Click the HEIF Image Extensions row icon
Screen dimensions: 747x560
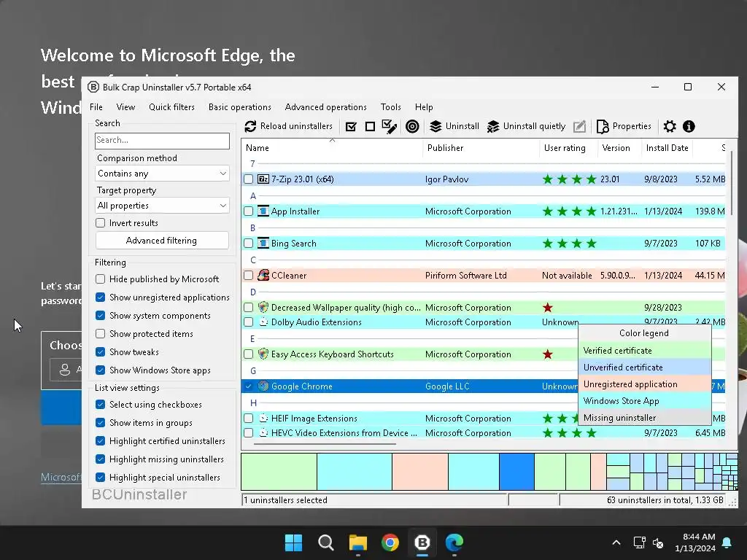263,418
